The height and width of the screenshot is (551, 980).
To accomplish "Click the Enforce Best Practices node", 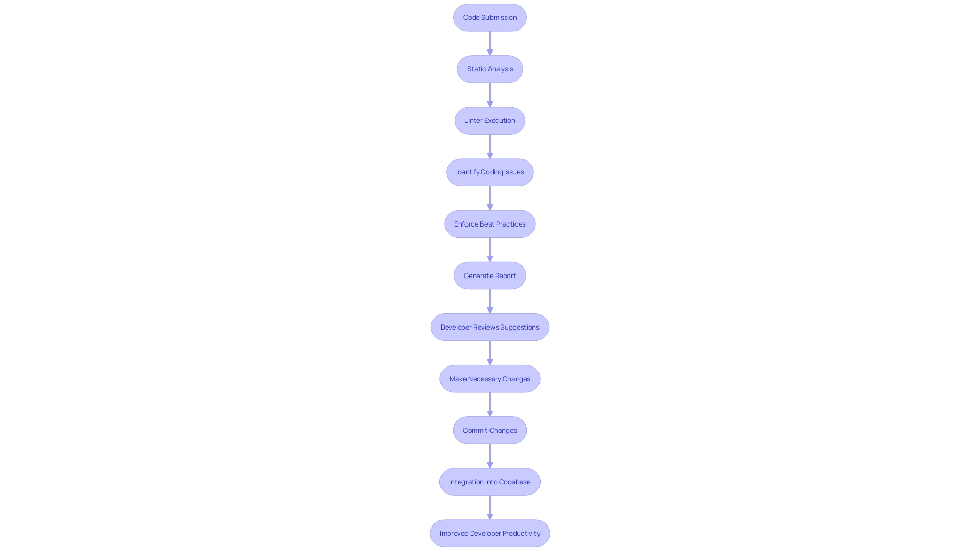I will [489, 223].
